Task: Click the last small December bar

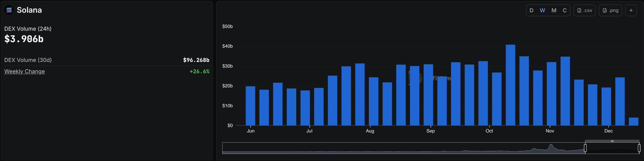Action: [634, 121]
